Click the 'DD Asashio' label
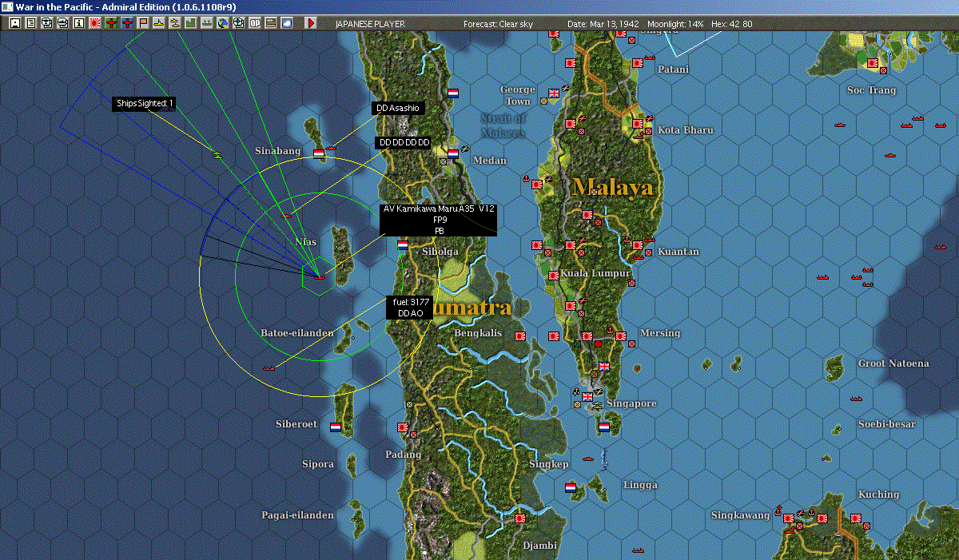This screenshot has width=959, height=560. (x=397, y=108)
